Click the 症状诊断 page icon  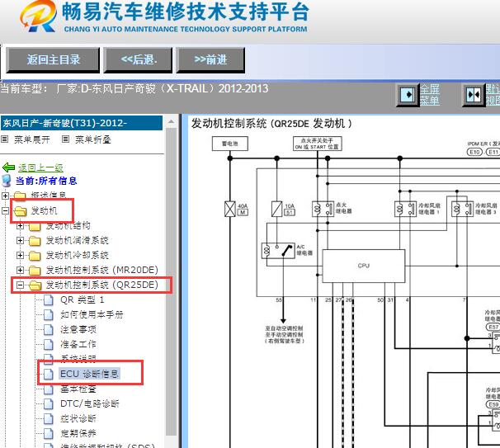49,418
